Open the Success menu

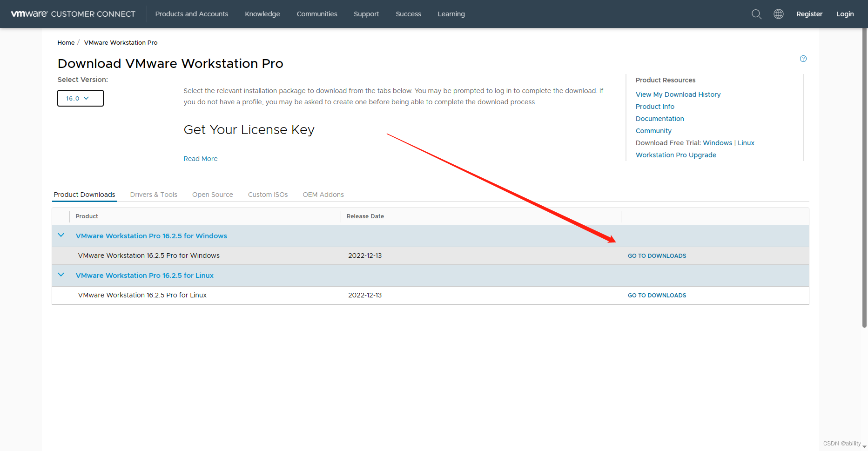coord(408,14)
